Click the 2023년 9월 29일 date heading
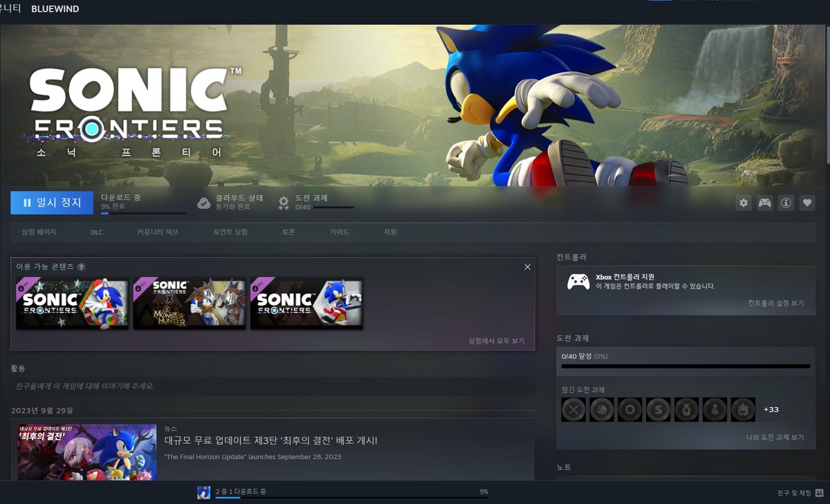 pyautogui.click(x=41, y=411)
